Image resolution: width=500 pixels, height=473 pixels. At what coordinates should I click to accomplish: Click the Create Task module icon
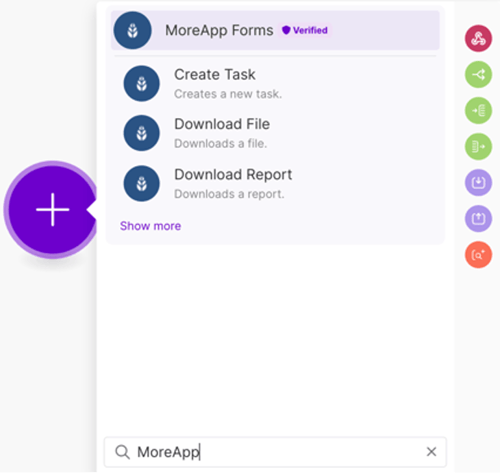click(x=142, y=83)
